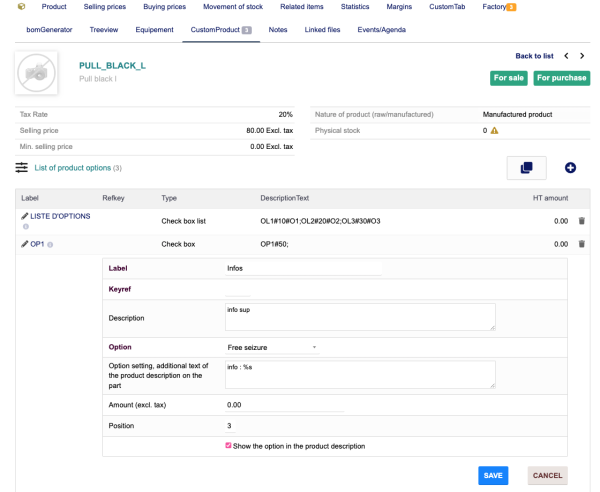Toggle 'Show the option in product description' checkbox

coord(229,445)
